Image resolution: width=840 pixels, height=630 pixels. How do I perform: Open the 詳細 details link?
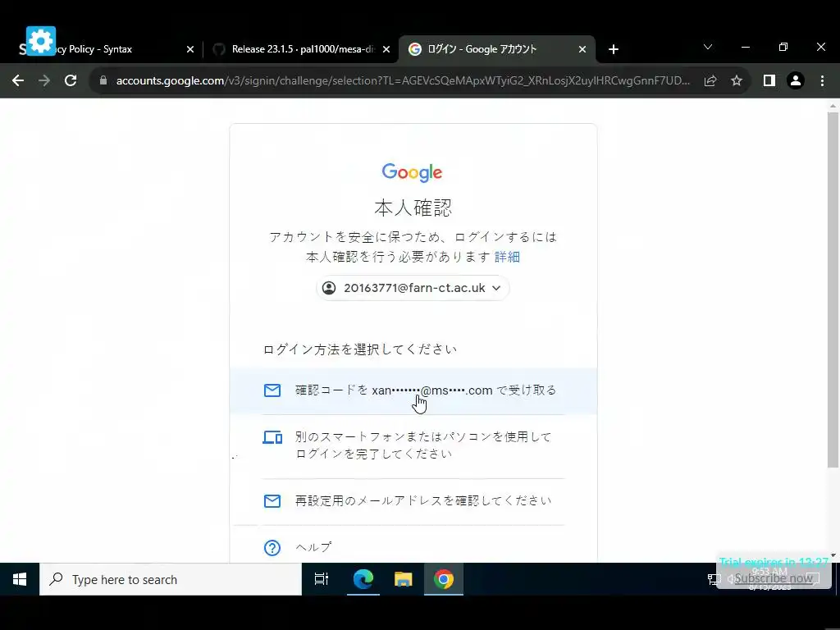pyautogui.click(x=507, y=257)
